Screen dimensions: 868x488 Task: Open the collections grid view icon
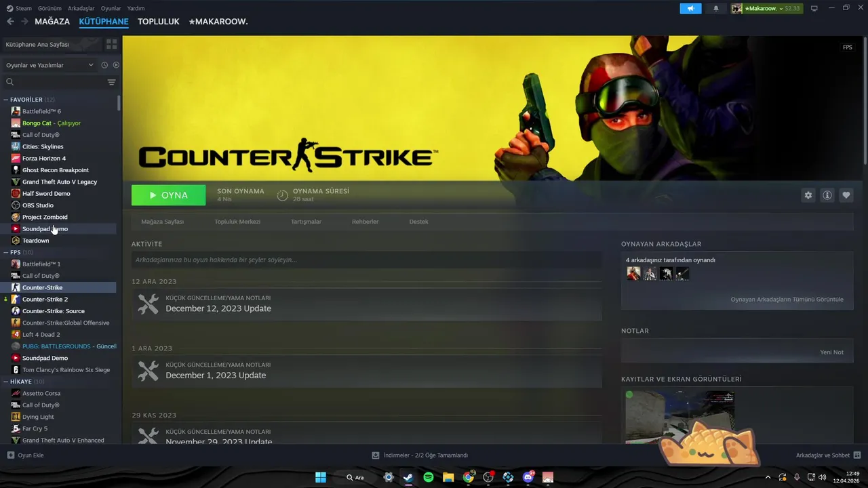pyautogui.click(x=112, y=44)
